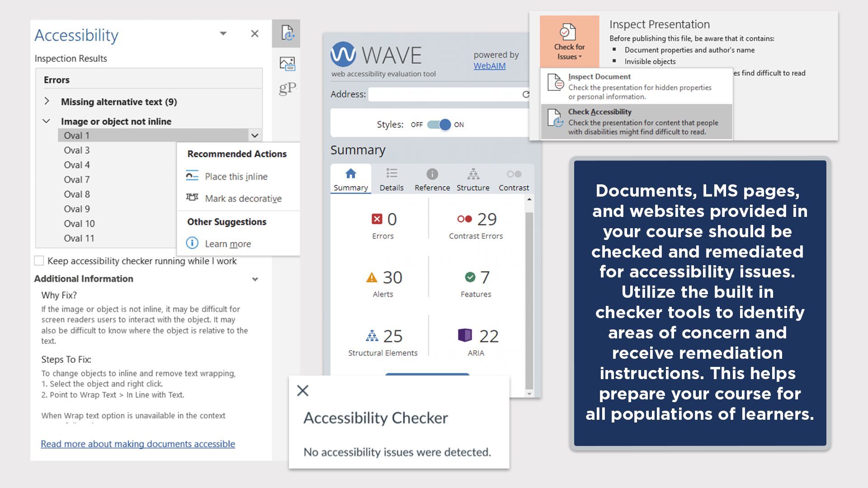This screenshot has width=868, height=488.
Task: Click 'No accessibility issues were detected.' text
Action: point(397,452)
